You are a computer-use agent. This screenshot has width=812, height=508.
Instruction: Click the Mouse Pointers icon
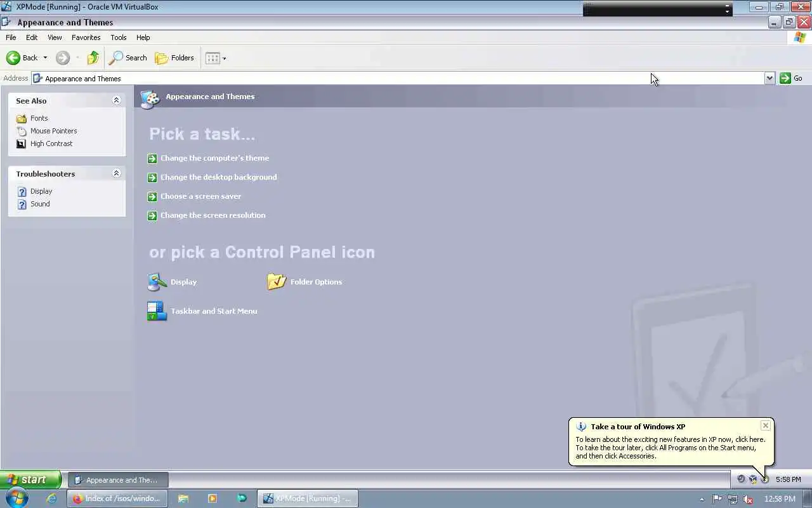[22, 131]
